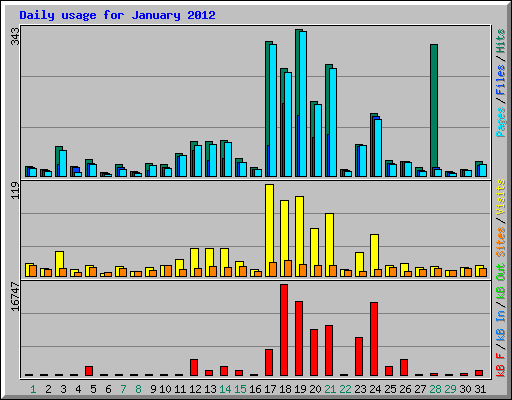Click the cyan pages bar for day 21

(x=333, y=122)
